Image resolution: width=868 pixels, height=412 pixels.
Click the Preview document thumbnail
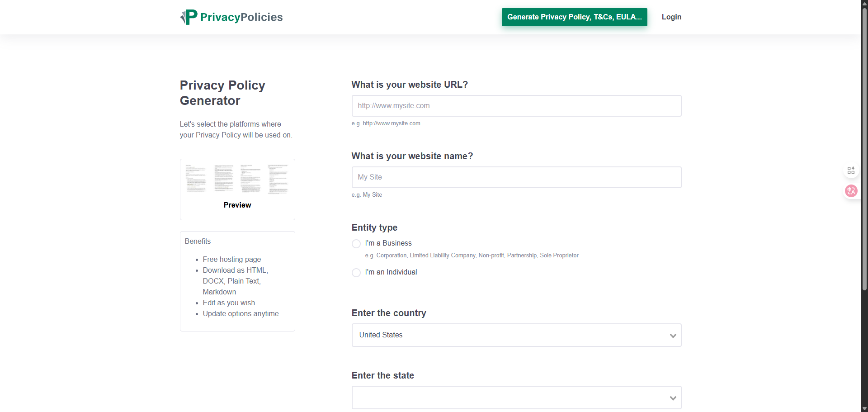click(x=237, y=189)
